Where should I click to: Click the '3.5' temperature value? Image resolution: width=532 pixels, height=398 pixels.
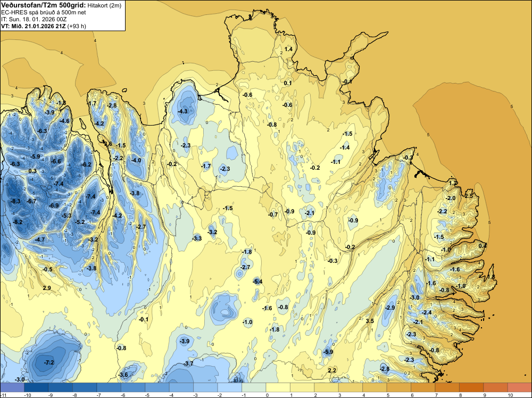tap(370, 321)
